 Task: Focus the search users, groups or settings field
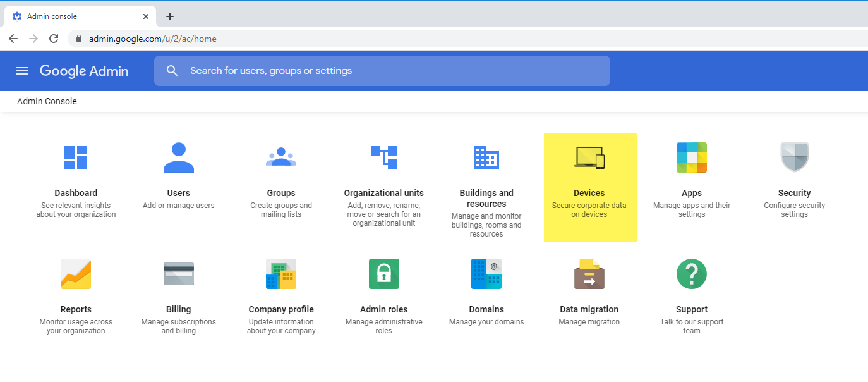[x=382, y=71]
